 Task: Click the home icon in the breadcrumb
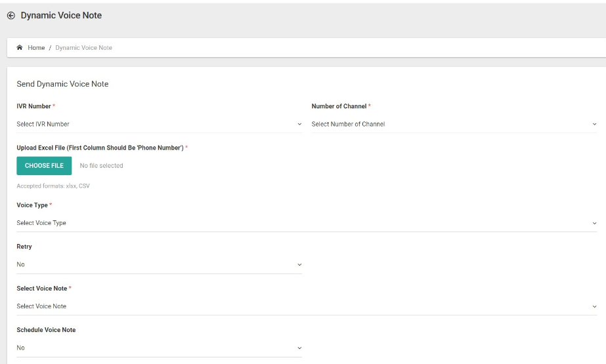(19, 47)
